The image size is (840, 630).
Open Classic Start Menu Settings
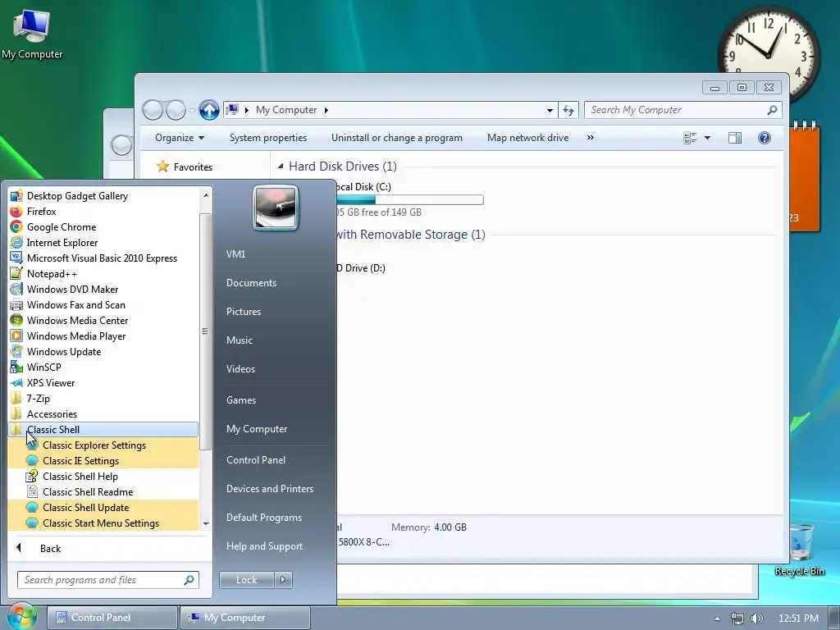(x=103, y=523)
